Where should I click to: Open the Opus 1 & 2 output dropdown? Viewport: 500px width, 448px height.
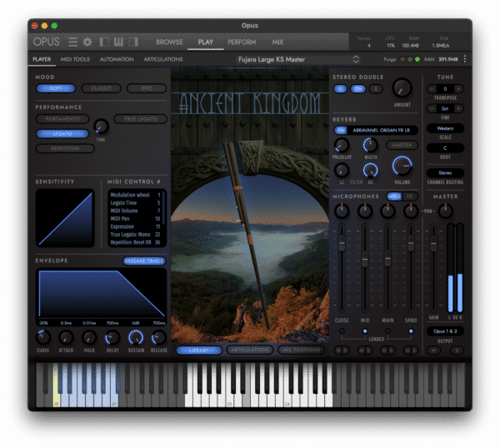(445, 331)
